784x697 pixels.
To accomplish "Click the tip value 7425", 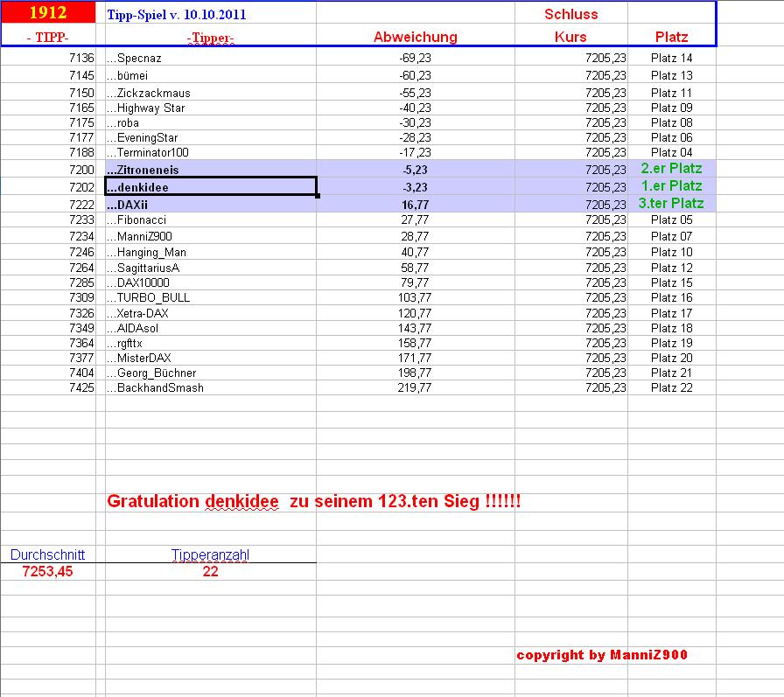I will (81, 387).
